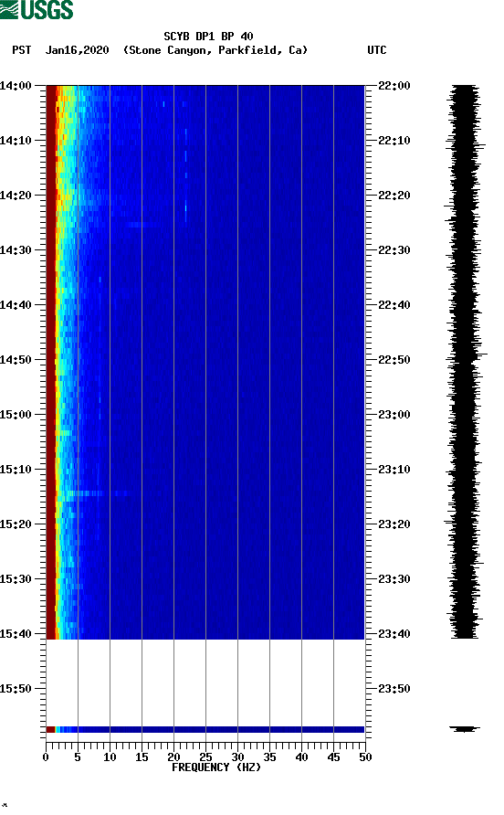Click the USGS logo
504x815 pixels.
[37, 9]
